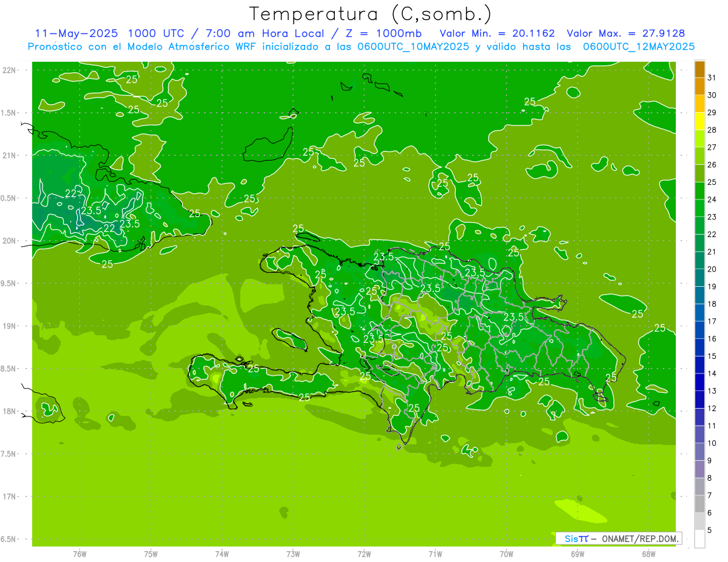Click the 18N latitude axis label
The height and width of the screenshot is (562, 728).
click(9, 411)
